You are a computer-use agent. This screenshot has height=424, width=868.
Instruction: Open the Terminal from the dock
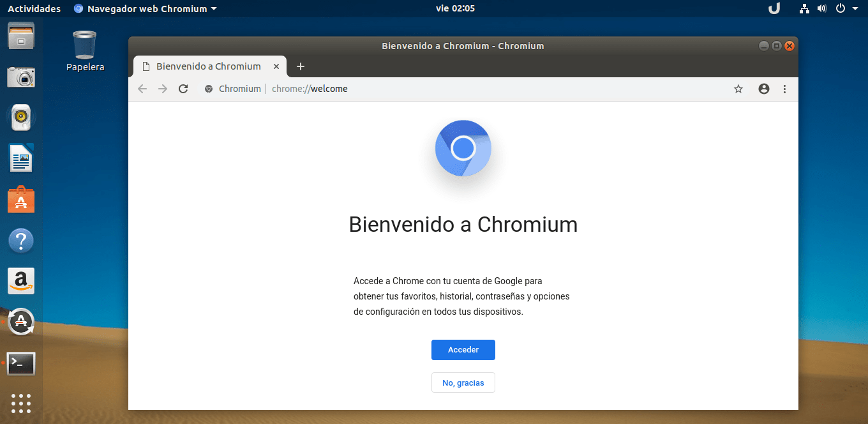pyautogui.click(x=21, y=364)
